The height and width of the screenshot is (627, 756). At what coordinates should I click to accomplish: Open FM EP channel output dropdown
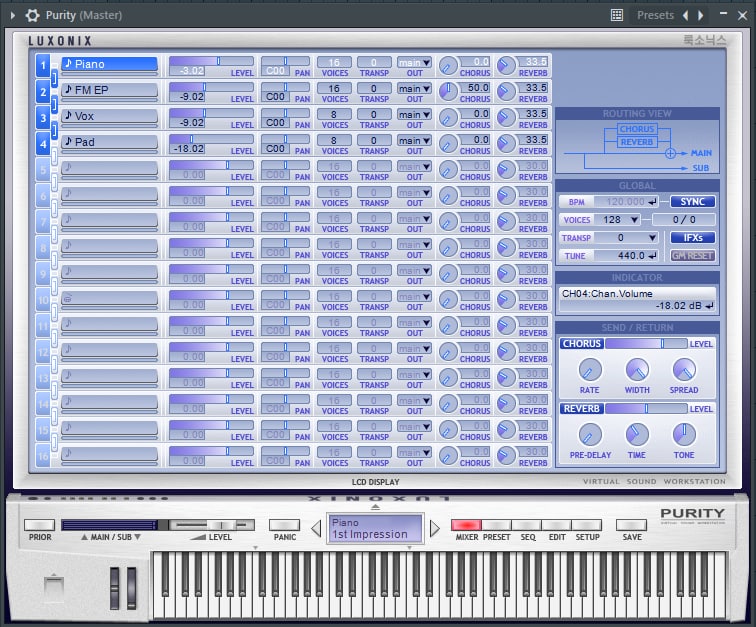414,89
